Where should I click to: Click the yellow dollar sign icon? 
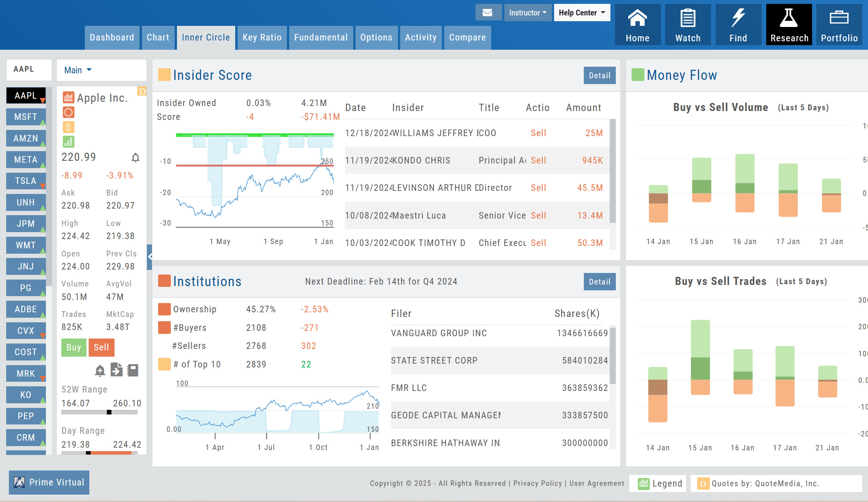pos(68,127)
